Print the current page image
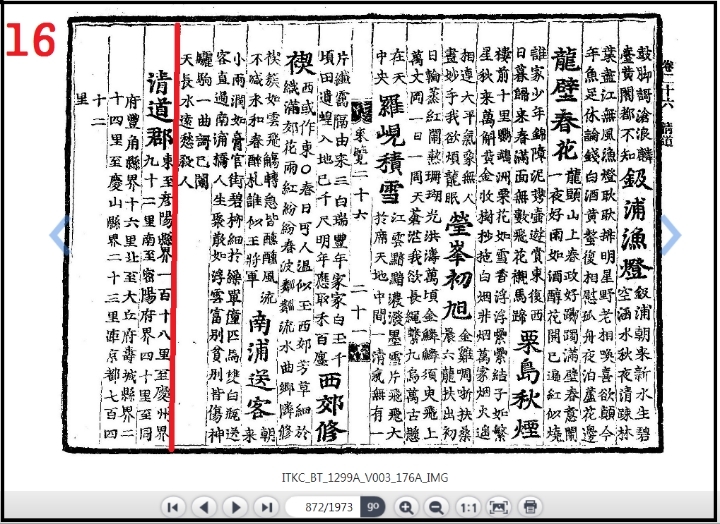 click(530, 507)
